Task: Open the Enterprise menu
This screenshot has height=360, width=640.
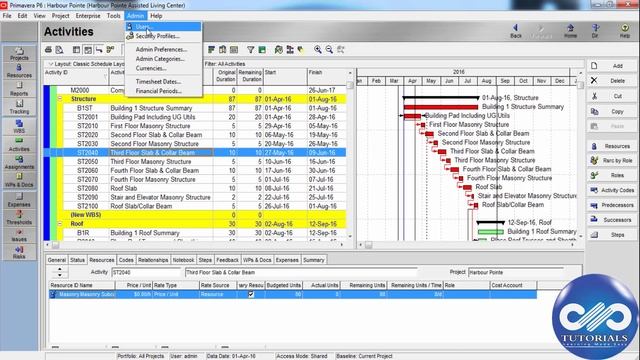Action: tap(88, 16)
